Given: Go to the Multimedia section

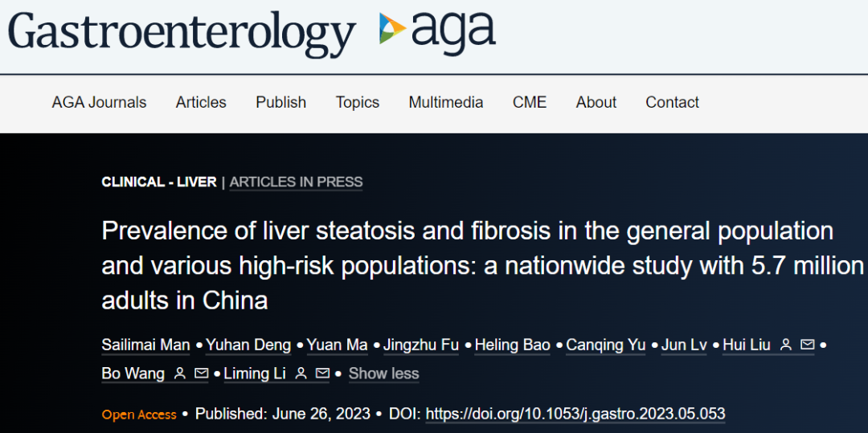Looking at the screenshot, I should point(446,103).
